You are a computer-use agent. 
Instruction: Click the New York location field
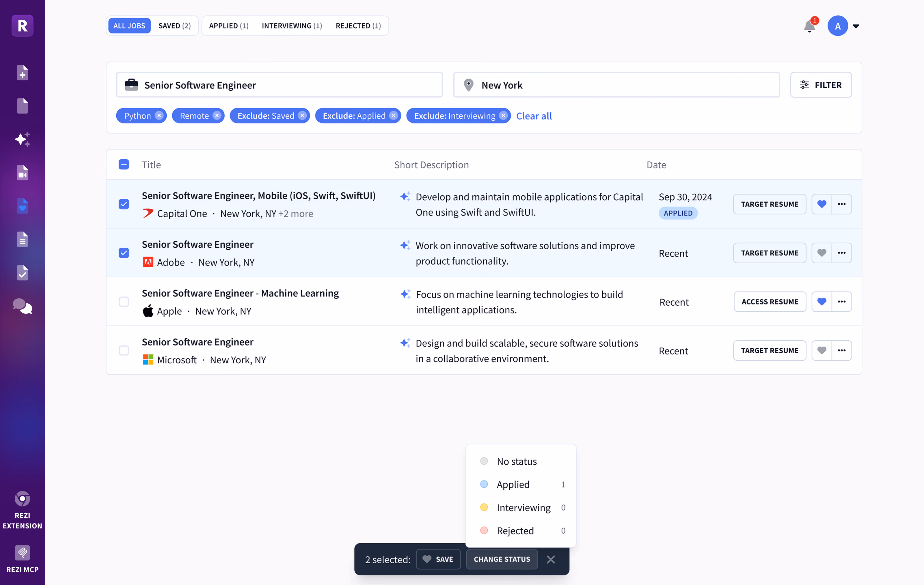pyautogui.click(x=616, y=85)
